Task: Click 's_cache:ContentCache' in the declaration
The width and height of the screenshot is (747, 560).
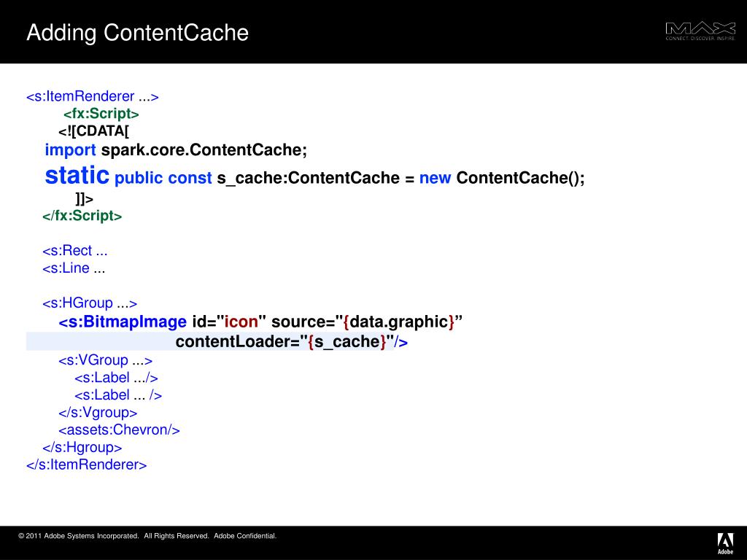Action: [x=309, y=178]
